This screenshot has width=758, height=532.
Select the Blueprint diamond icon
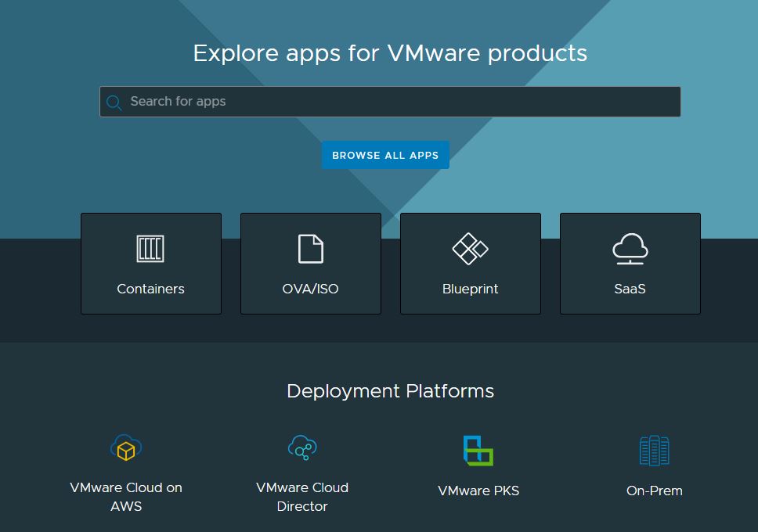tap(470, 249)
